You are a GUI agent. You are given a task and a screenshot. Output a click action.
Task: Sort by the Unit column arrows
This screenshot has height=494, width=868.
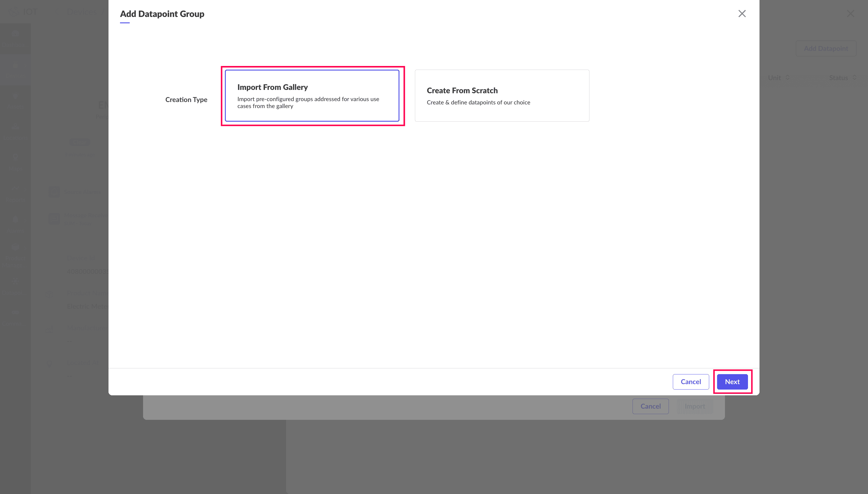pyautogui.click(x=787, y=78)
